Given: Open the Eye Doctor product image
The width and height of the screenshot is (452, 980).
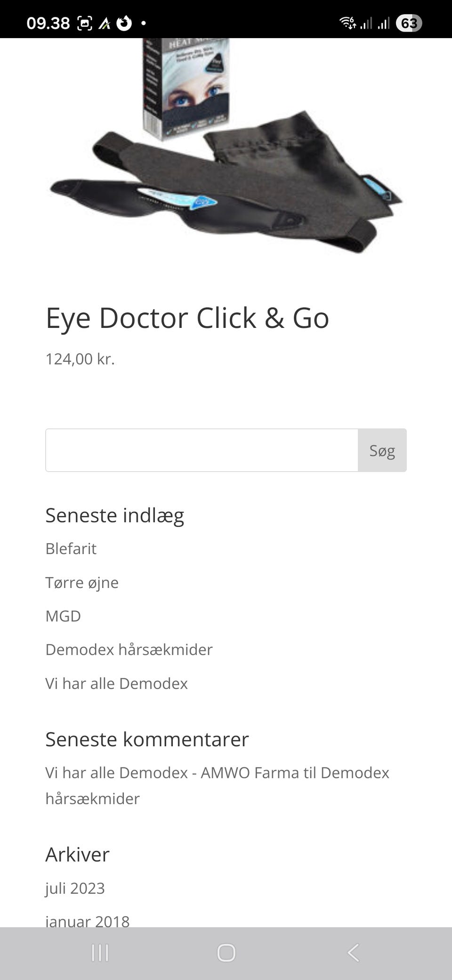Looking at the screenshot, I should click(x=226, y=146).
